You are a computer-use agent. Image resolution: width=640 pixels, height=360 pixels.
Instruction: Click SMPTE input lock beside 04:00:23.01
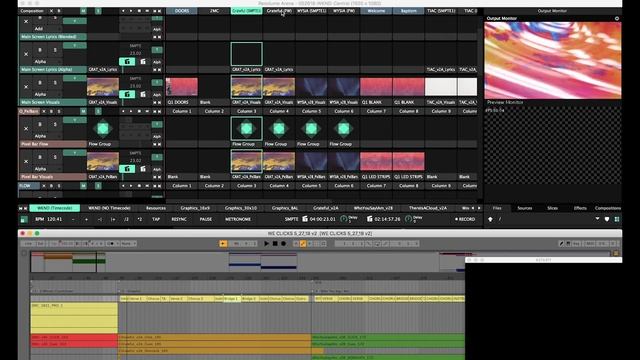click(x=305, y=219)
